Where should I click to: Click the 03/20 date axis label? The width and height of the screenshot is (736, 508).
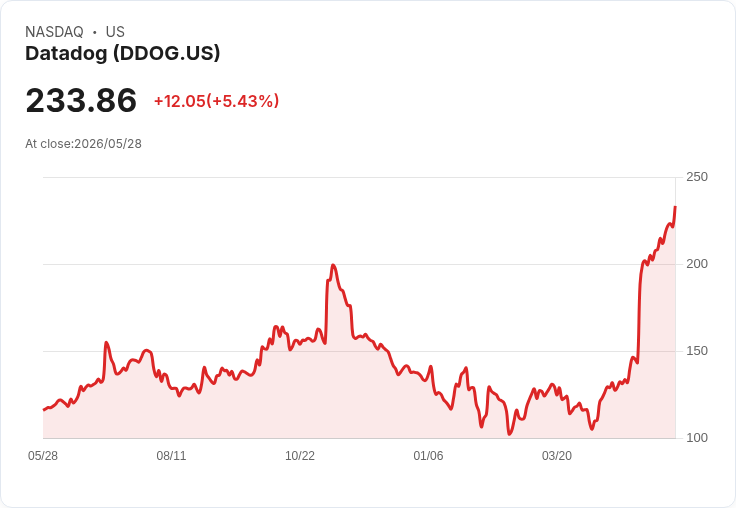tap(557, 455)
